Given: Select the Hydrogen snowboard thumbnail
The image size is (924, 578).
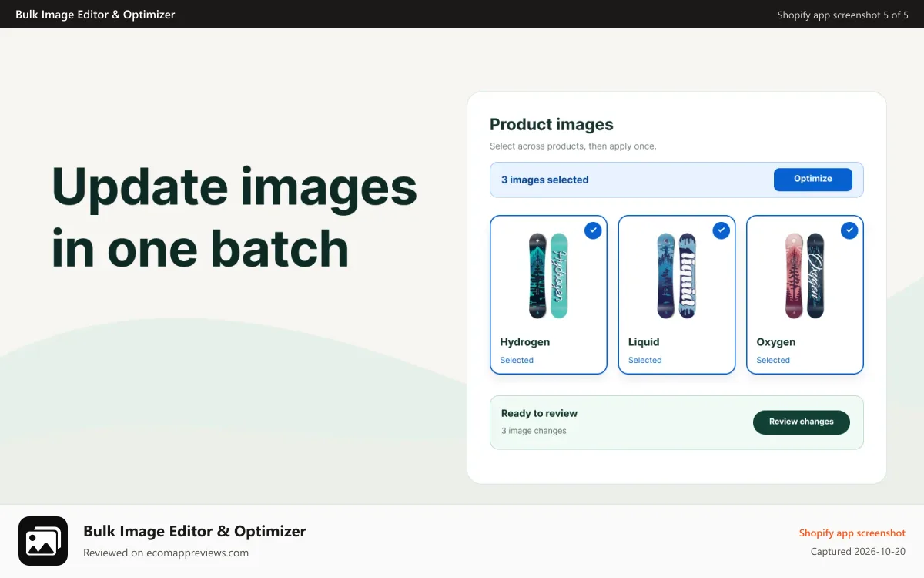Looking at the screenshot, I should tap(548, 276).
